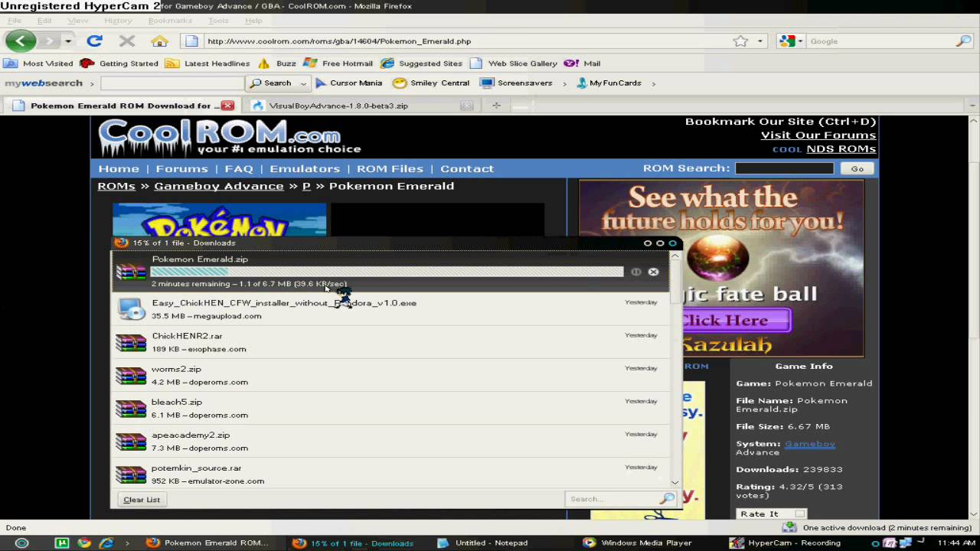The image size is (980, 551).
Task: Open the Windows Start orb
Action: 21,543
